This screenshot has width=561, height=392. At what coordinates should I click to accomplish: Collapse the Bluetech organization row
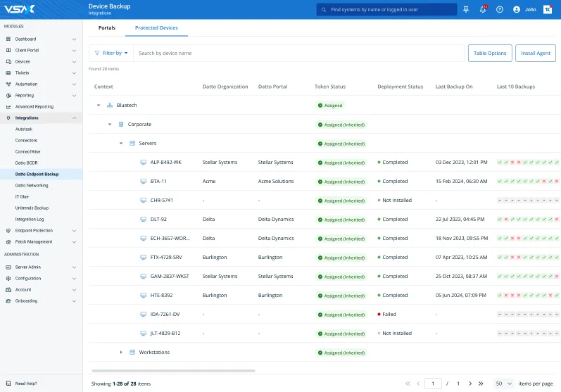pos(99,106)
